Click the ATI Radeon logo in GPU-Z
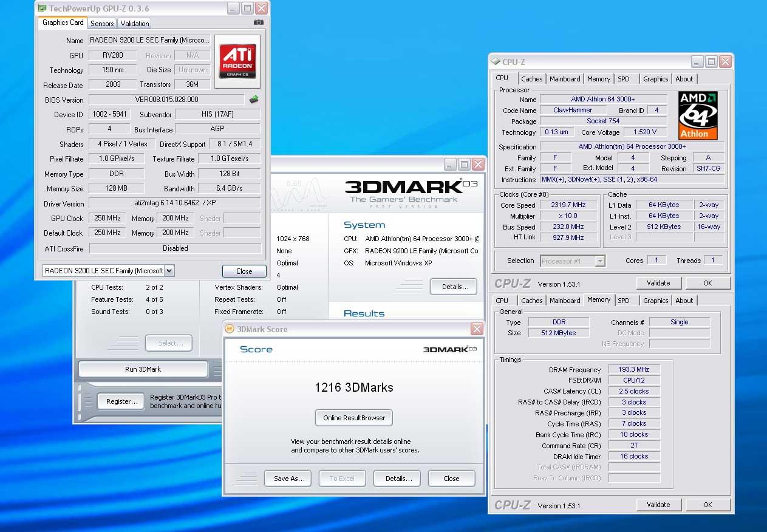The width and height of the screenshot is (767, 532). point(237,61)
